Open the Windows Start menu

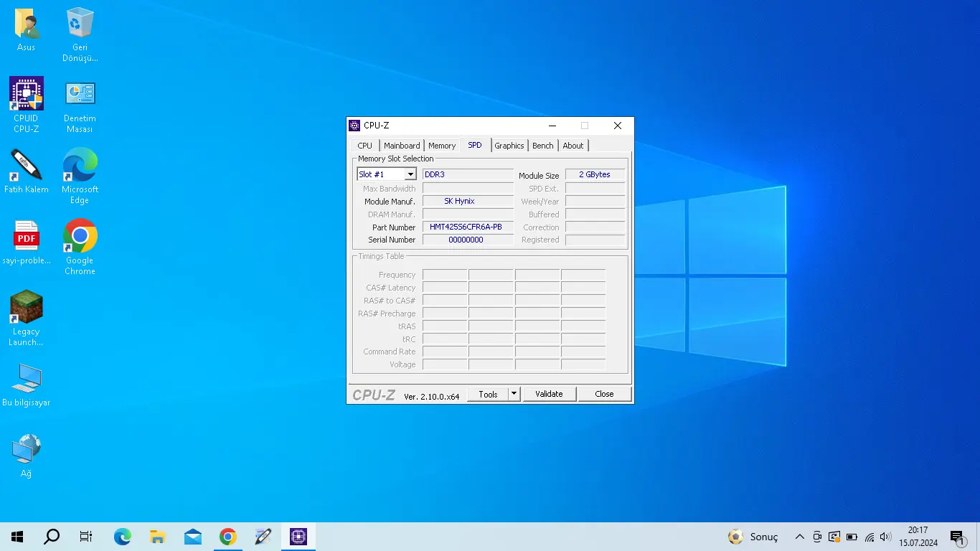17,537
